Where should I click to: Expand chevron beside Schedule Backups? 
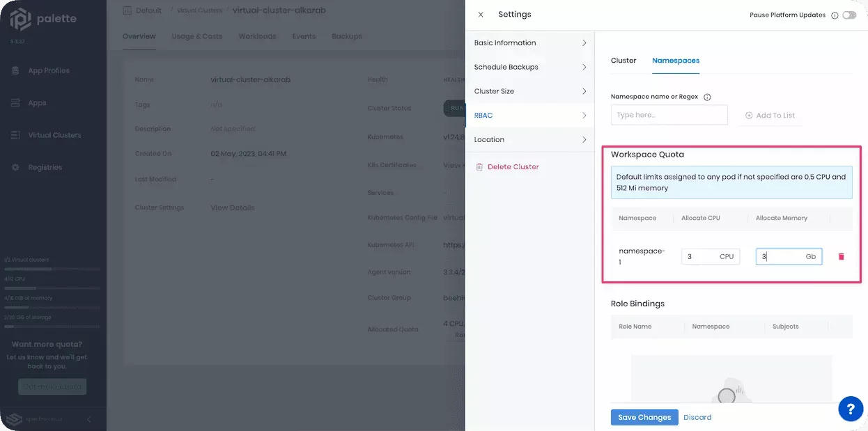pyautogui.click(x=584, y=68)
